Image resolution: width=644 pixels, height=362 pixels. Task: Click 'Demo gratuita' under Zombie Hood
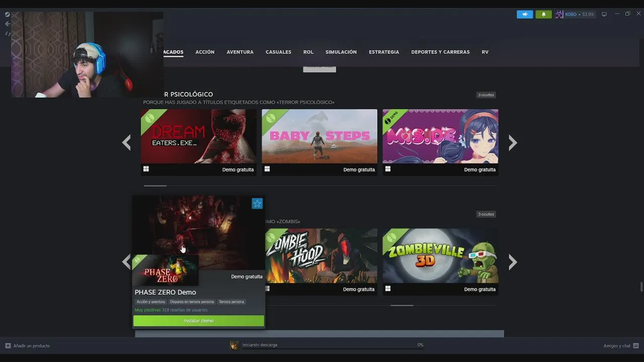[359, 289]
